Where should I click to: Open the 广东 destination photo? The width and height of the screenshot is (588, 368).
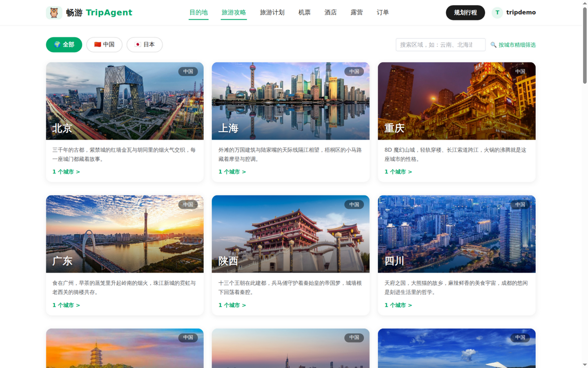pyautogui.click(x=125, y=234)
